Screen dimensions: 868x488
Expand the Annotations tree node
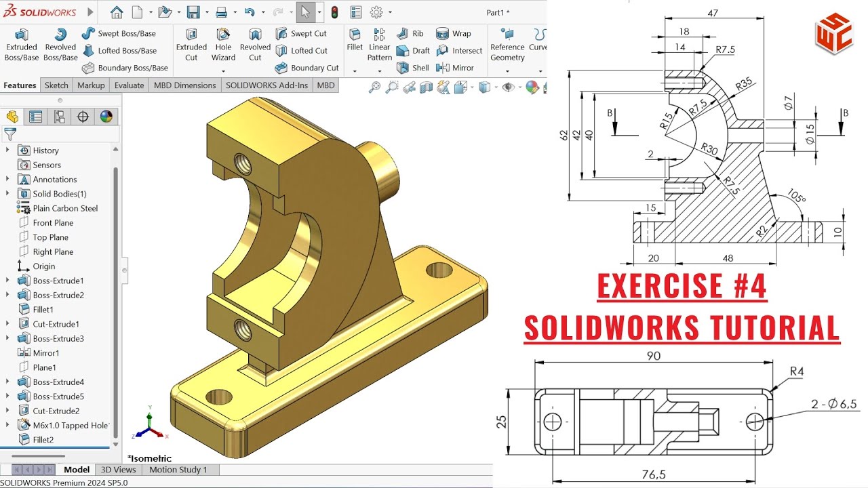(7, 179)
